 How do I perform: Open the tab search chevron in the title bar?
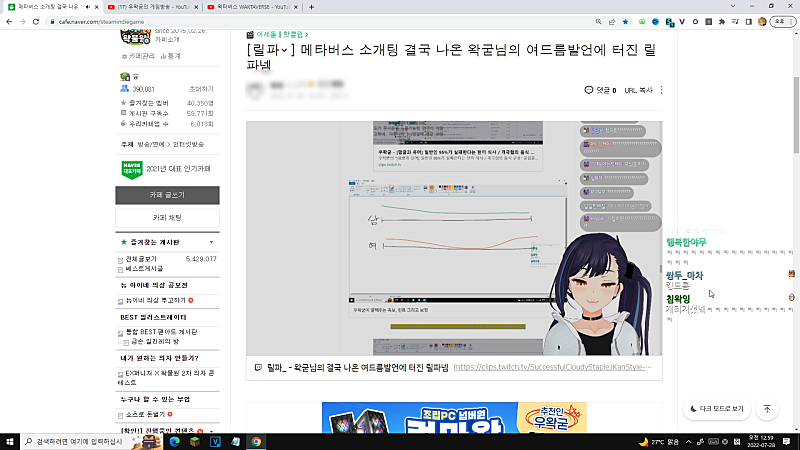tap(733, 7)
